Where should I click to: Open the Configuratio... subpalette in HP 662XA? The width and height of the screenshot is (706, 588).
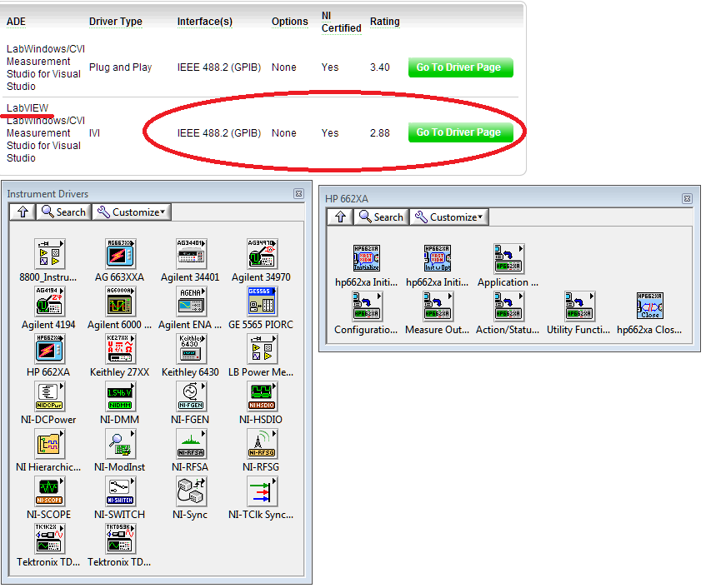tap(367, 306)
